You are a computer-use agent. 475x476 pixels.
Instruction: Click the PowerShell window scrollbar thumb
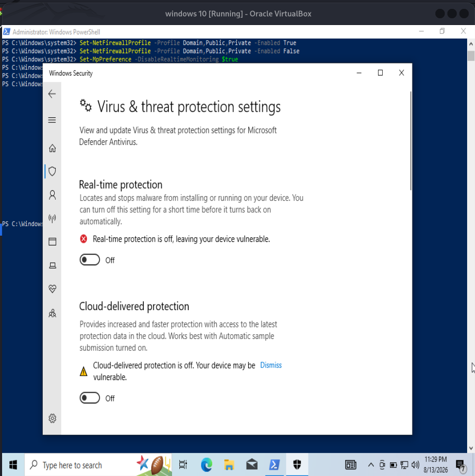pos(471,56)
